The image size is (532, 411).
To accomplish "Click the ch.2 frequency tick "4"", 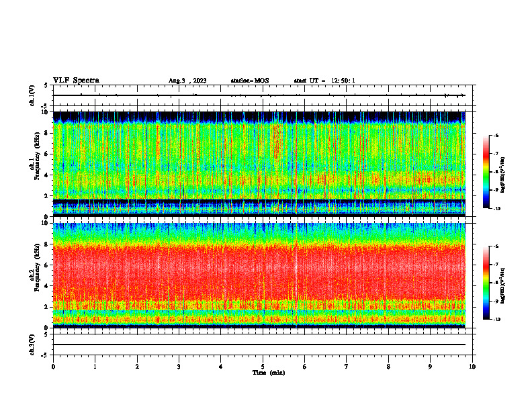I will pyautogui.click(x=46, y=286).
